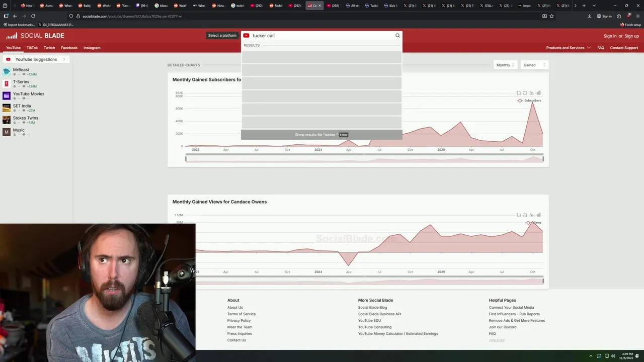Click the Finish setup button

(x=631, y=25)
